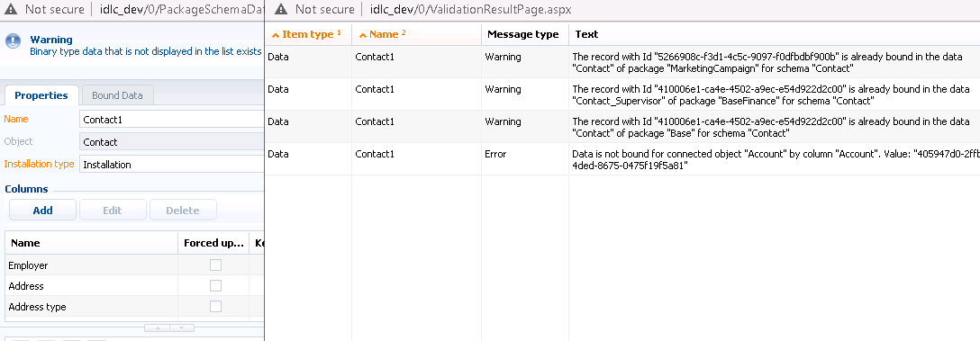Click the Message type column header
Screen dimensions: 980x341
coord(525,34)
